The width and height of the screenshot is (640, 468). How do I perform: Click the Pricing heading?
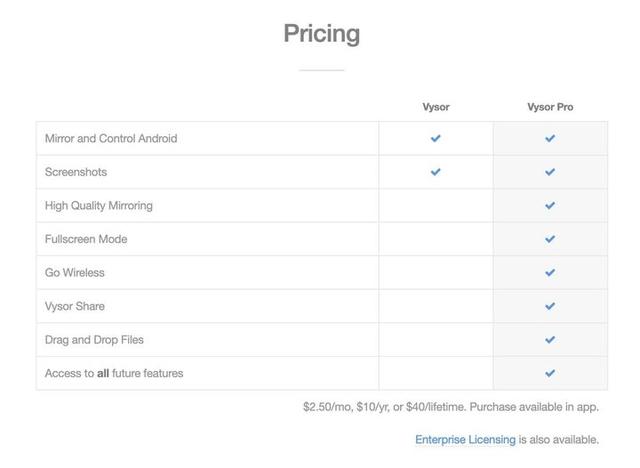(321, 33)
